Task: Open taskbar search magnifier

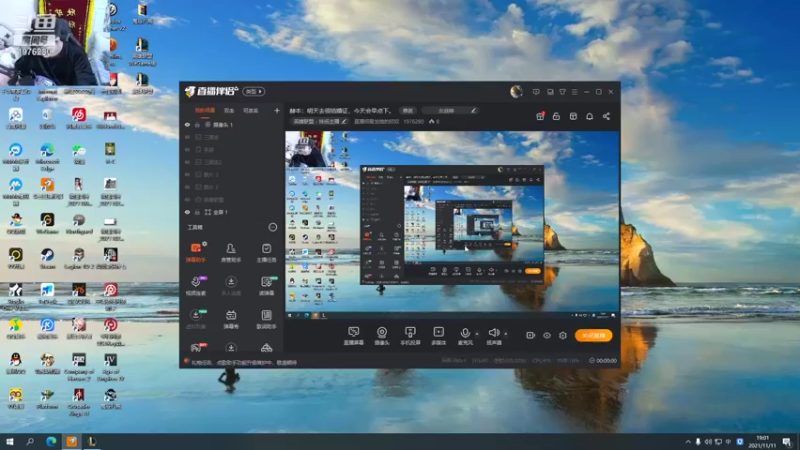Action: coord(30,442)
